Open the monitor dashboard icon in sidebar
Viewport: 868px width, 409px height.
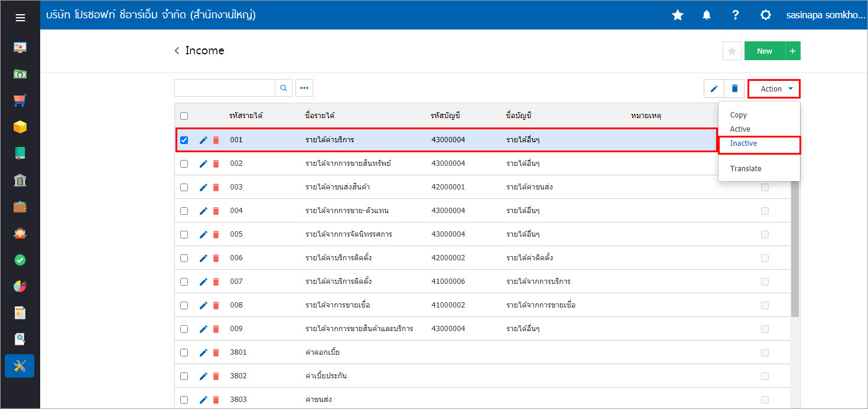(20, 47)
